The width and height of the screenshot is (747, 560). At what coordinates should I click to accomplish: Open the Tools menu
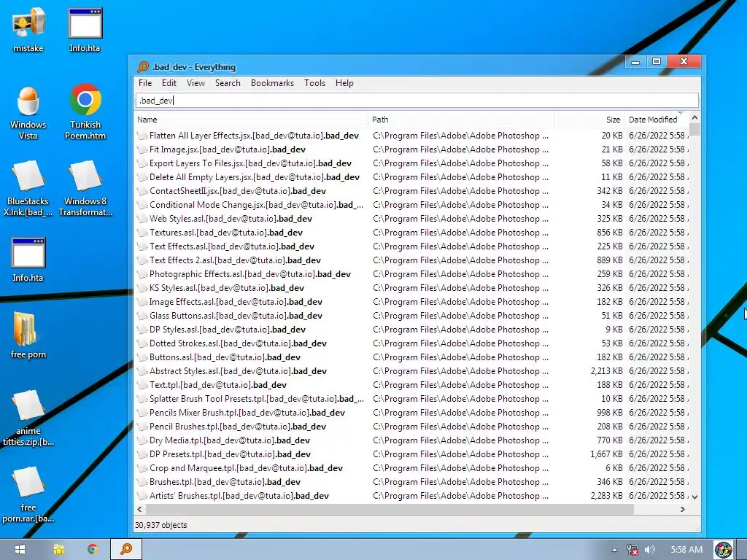pyautogui.click(x=315, y=83)
